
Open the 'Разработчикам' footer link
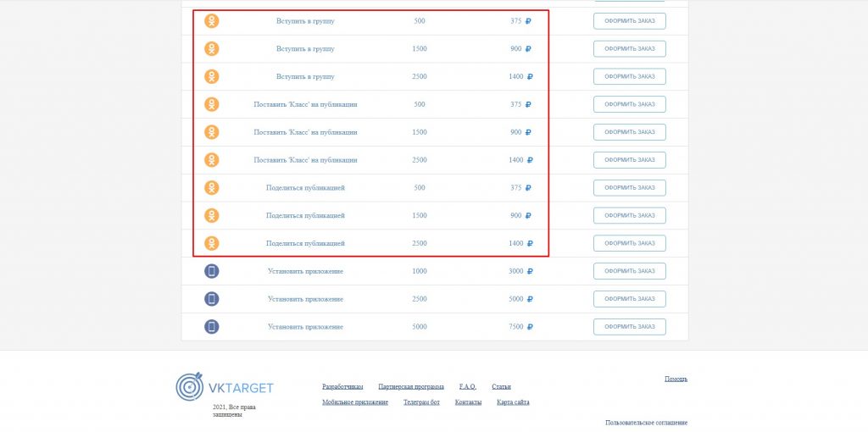point(342,387)
